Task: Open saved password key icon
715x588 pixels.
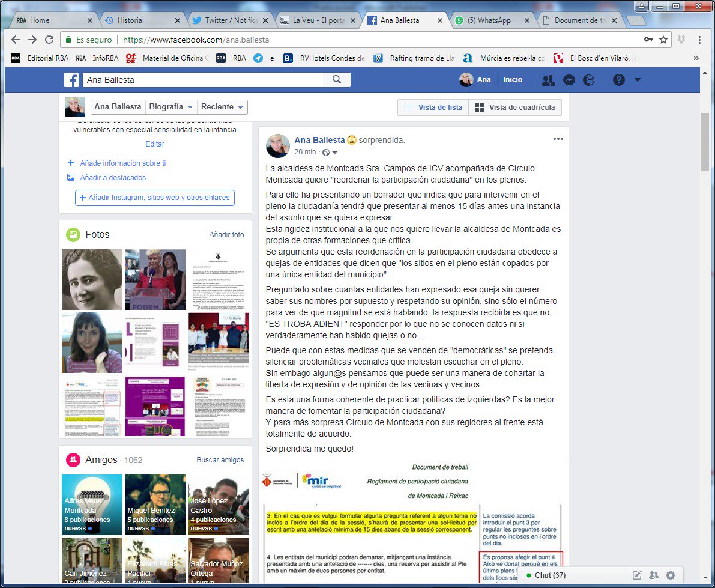Action: (x=648, y=40)
